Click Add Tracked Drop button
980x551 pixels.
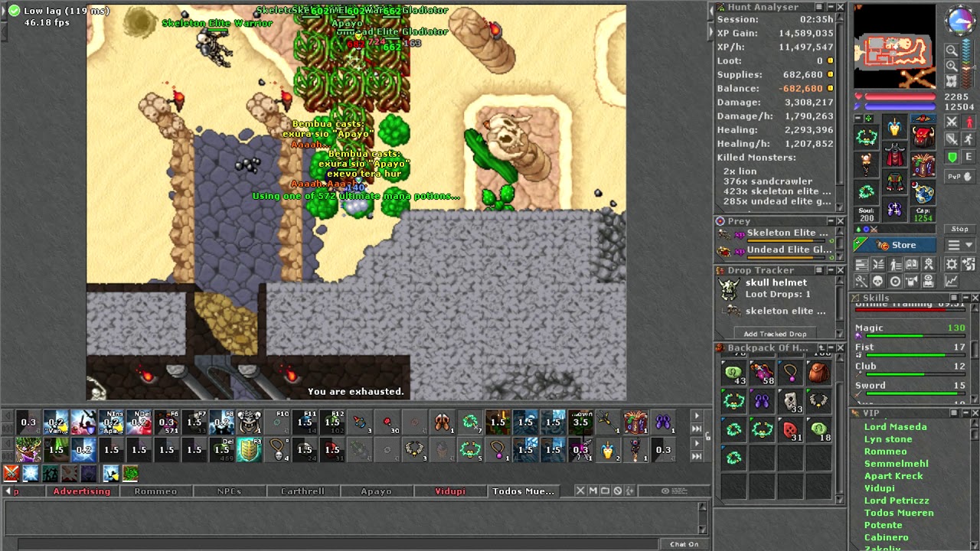click(775, 334)
